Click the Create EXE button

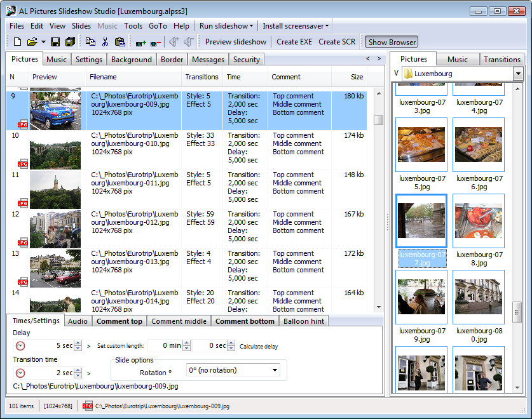[294, 42]
